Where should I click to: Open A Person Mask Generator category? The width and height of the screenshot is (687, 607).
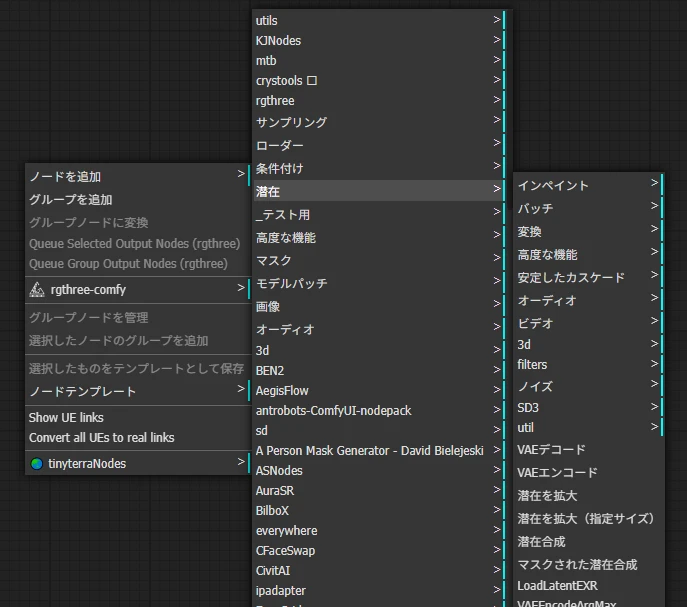(370, 451)
